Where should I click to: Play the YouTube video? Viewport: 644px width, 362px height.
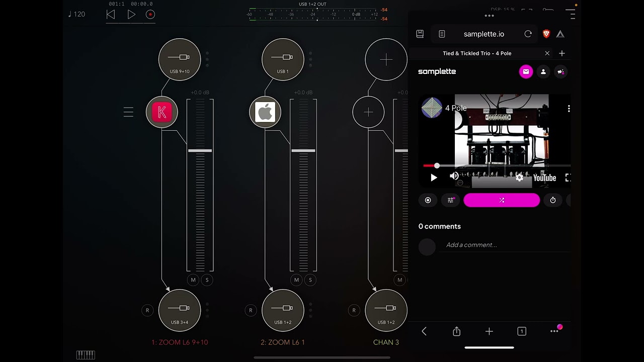coord(434,177)
